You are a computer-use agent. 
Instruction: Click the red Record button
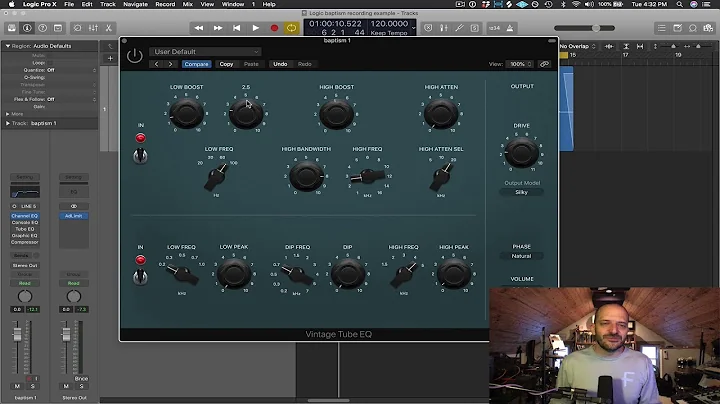click(274, 28)
